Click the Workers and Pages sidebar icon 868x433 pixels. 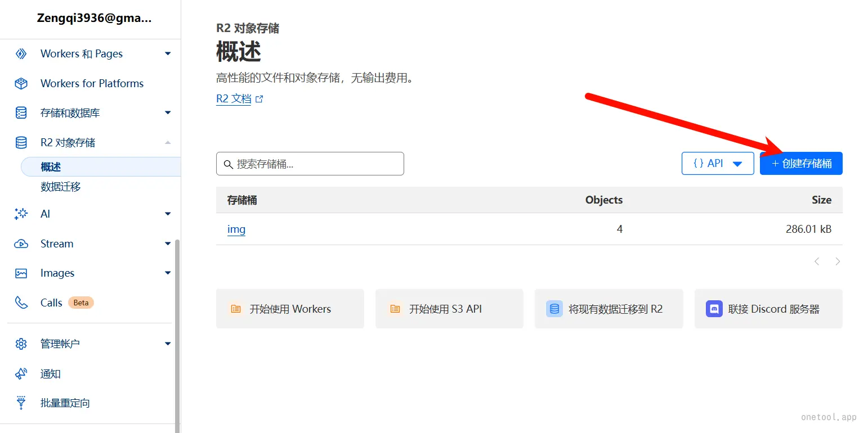tap(21, 54)
